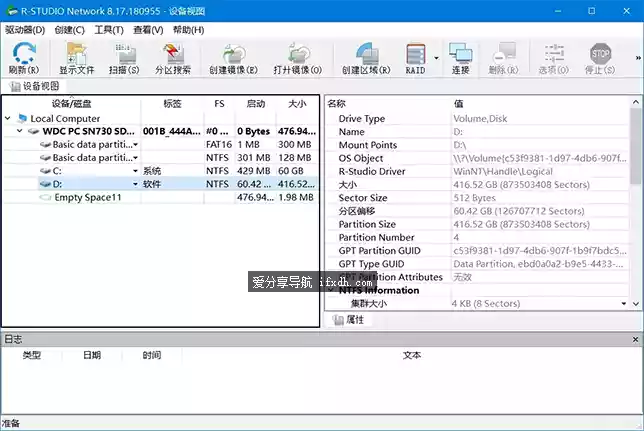
Task: Collapse the WDC PC SN730 disk node
Action: point(19,131)
